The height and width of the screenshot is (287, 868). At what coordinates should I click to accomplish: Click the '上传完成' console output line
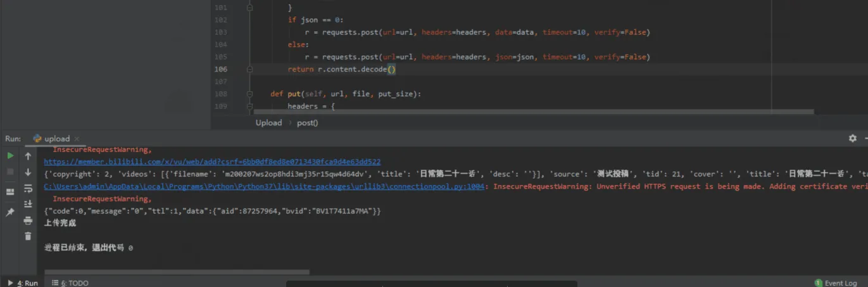click(x=60, y=223)
